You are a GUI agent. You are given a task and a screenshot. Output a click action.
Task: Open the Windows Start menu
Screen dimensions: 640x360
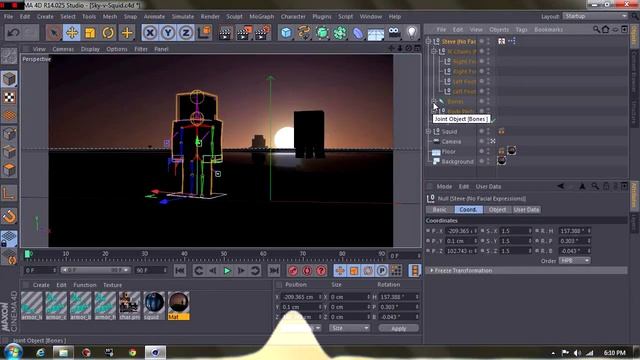point(13,352)
